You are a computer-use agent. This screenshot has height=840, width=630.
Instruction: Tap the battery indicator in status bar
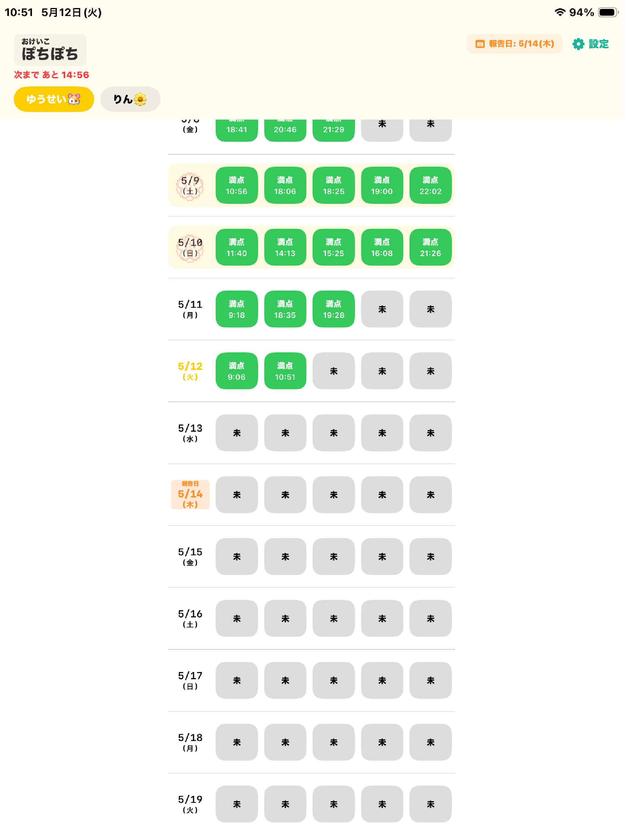point(608,13)
